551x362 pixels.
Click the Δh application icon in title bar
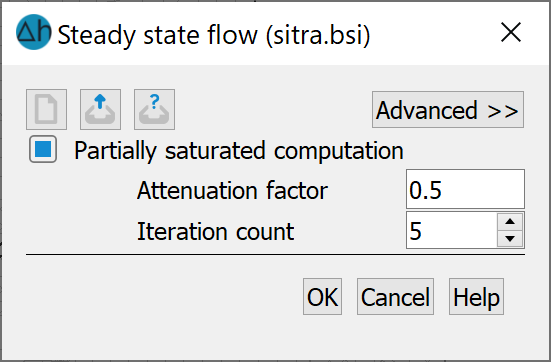[x=34, y=32]
